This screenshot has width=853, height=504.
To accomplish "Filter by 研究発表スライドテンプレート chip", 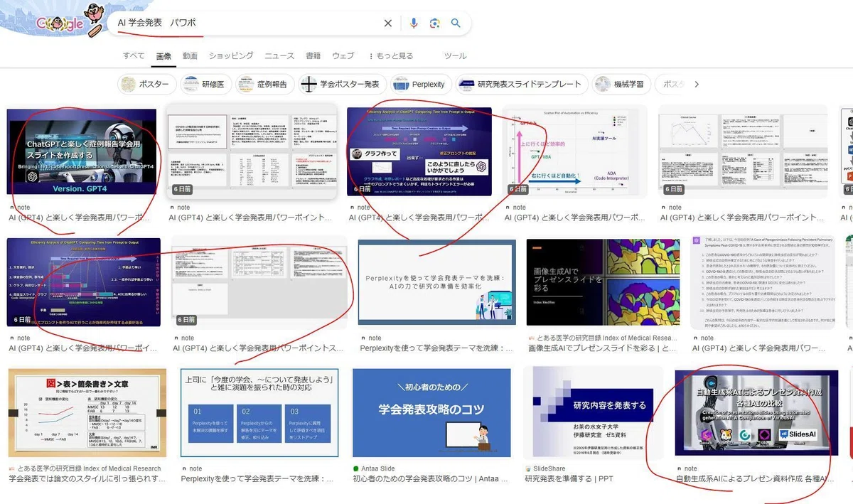I will (522, 84).
